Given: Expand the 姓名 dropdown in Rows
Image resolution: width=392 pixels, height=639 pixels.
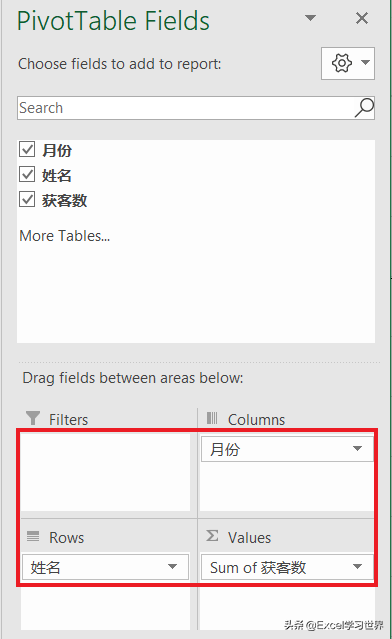Looking at the screenshot, I should 172,566.
